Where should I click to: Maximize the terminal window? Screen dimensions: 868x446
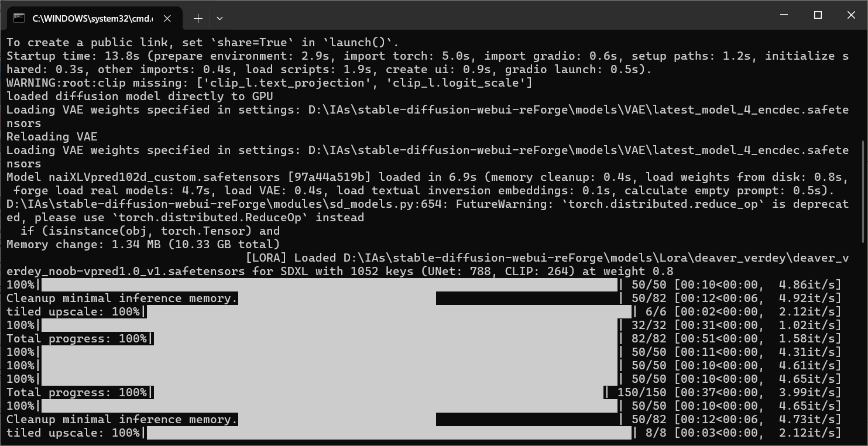click(818, 15)
